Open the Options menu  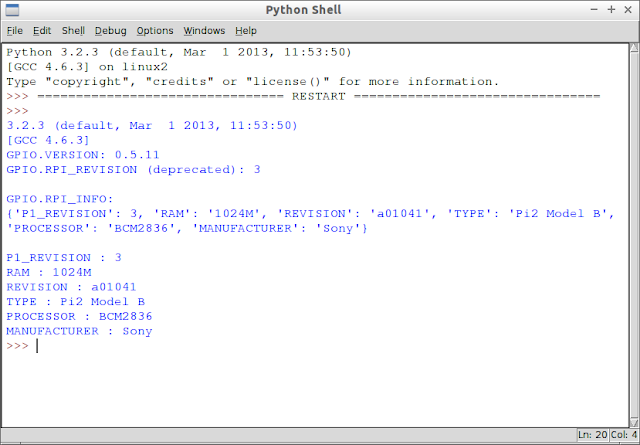click(x=155, y=31)
